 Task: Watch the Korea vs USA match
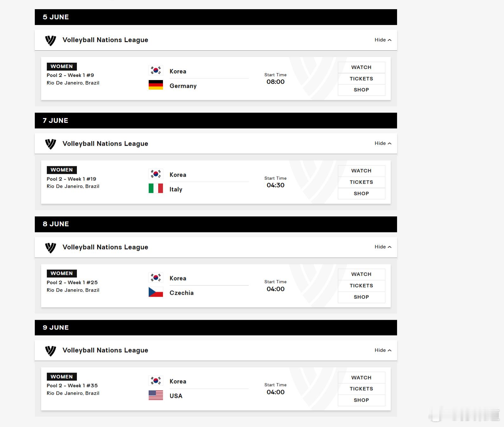tap(361, 378)
